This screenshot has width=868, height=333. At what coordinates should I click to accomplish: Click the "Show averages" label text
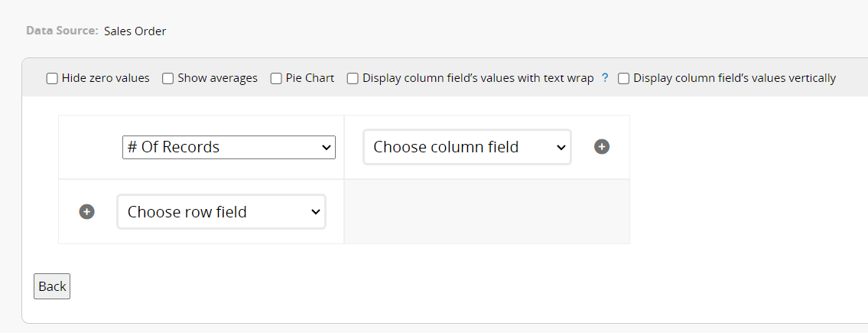(217, 78)
